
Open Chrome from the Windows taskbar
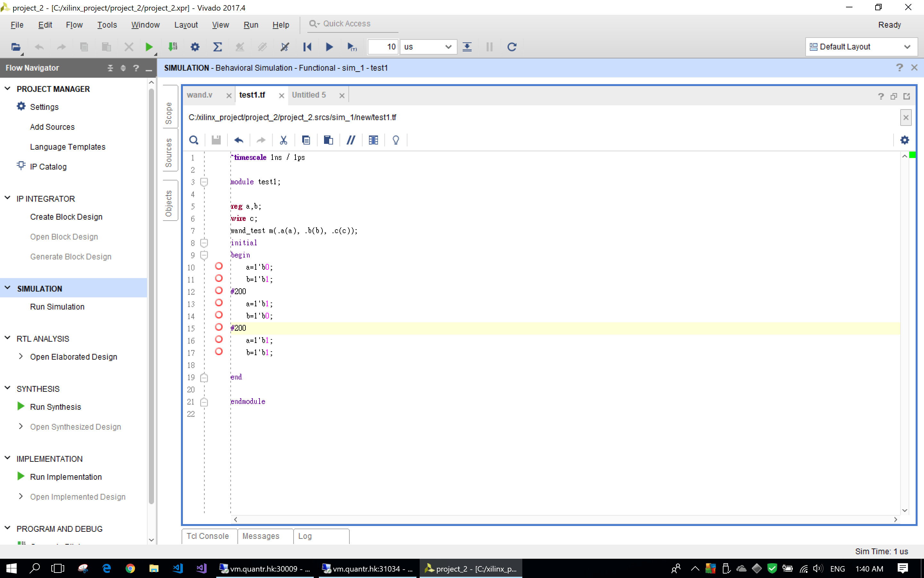tap(130, 568)
